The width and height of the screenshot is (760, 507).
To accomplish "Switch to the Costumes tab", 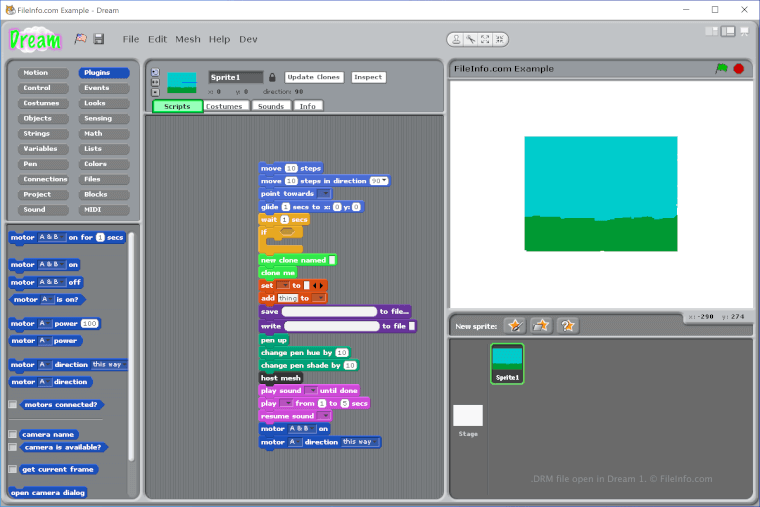I will (227, 106).
